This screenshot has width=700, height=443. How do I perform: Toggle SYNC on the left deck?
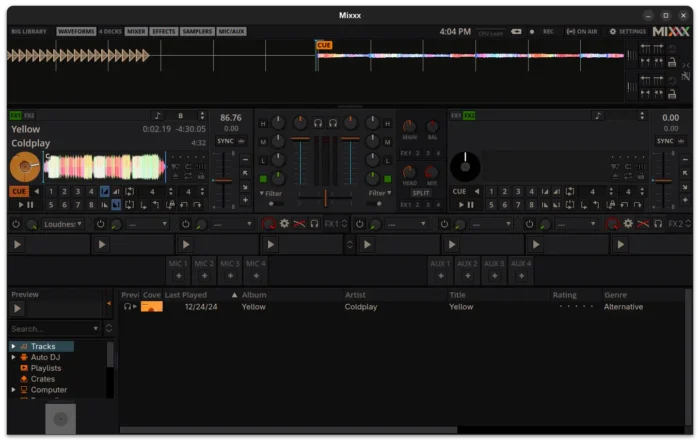click(x=225, y=141)
